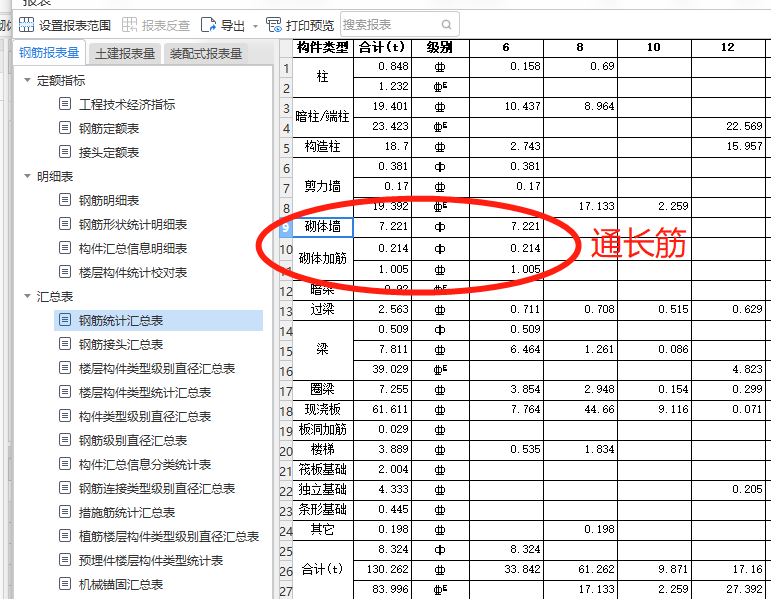
Task: Click the 砌体加筋 component cell
Action: 323,258
